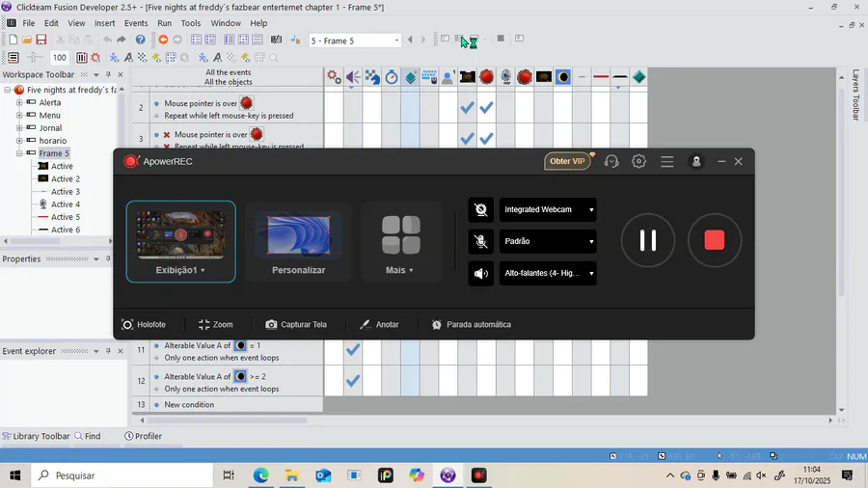Open the '5 - Frame 5' frame selector dropdown
868x488 pixels.
[354, 41]
